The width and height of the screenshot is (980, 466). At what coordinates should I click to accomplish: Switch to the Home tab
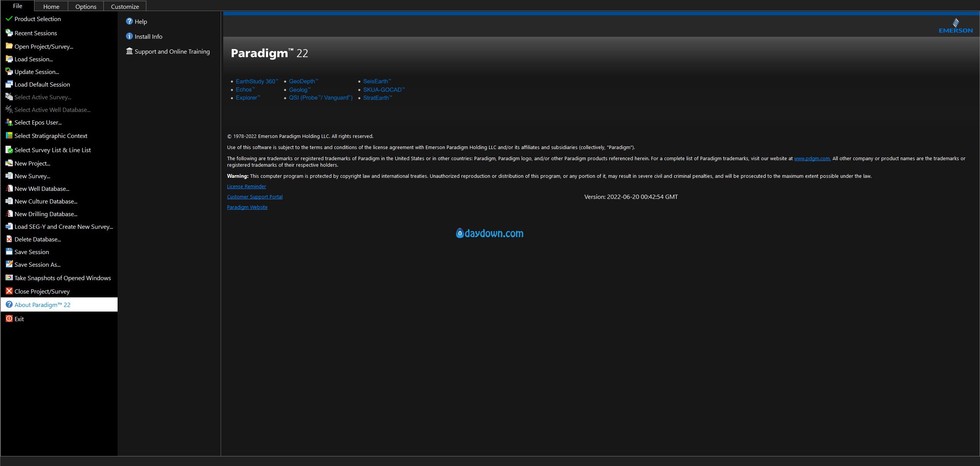[x=51, y=7]
